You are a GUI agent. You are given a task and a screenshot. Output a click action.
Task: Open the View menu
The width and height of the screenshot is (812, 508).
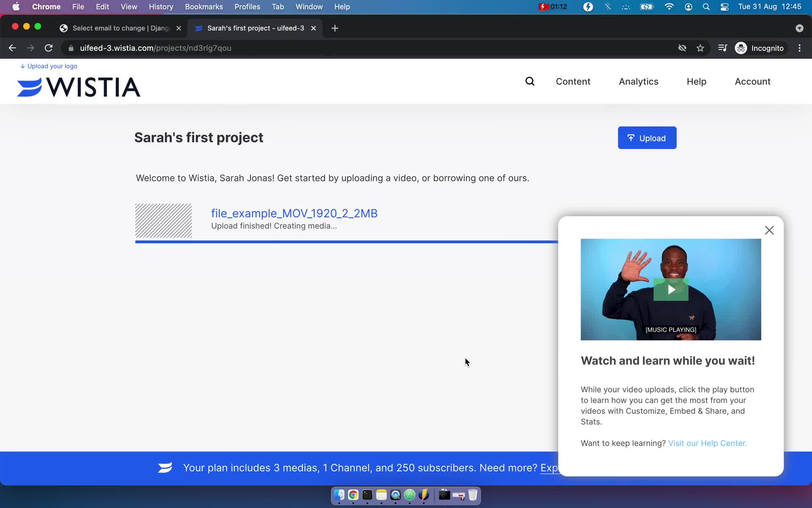click(x=129, y=6)
